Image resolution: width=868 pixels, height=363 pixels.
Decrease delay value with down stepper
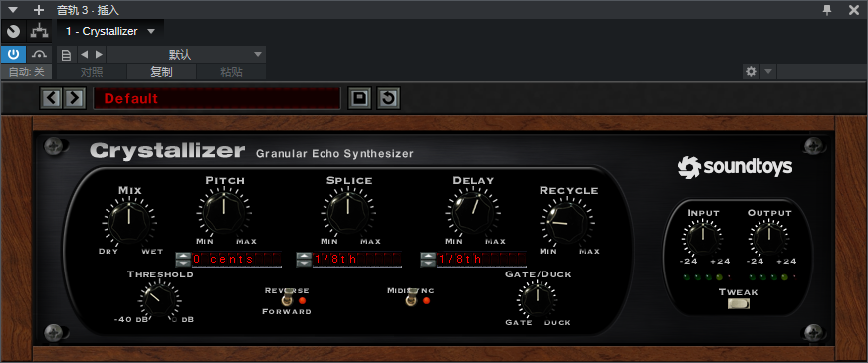tap(428, 263)
